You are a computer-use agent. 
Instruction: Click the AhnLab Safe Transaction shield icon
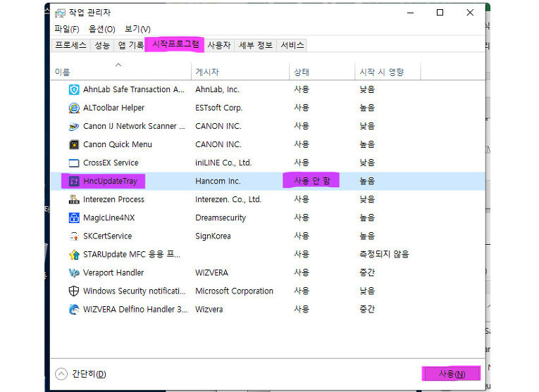pyautogui.click(x=74, y=89)
